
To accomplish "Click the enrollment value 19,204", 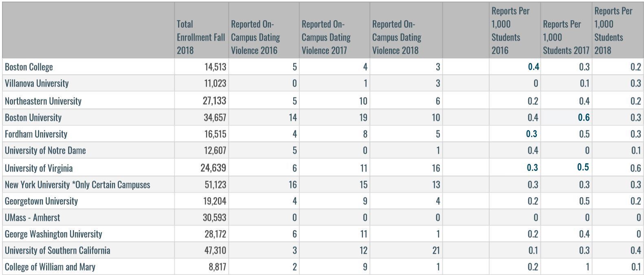I will click(215, 201).
